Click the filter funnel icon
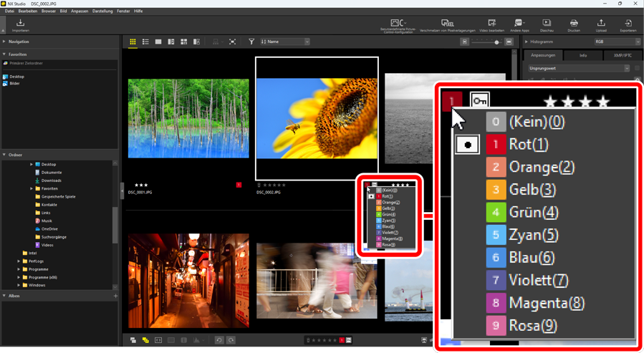Image resolution: width=644 pixels, height=353 pixels. [x=251, y=42]
